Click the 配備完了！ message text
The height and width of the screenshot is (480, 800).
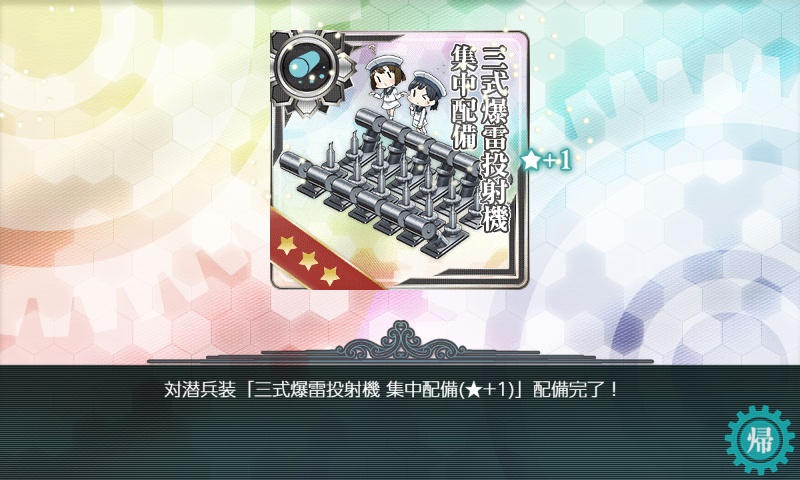coord(576,391)
